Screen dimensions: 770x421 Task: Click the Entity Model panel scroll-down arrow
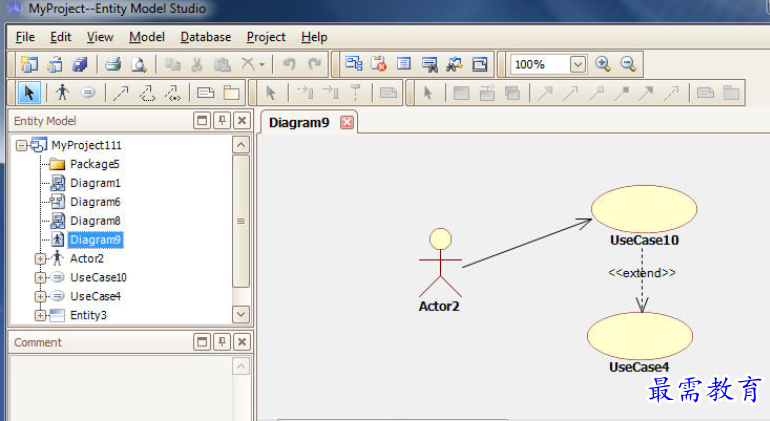pos(241,314)
